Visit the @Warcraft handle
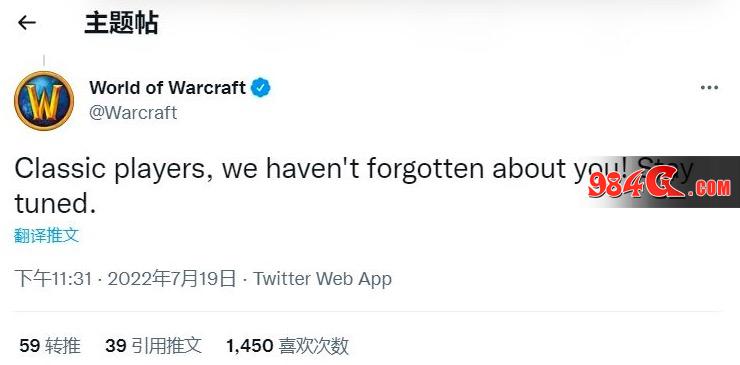 point(133,113)
